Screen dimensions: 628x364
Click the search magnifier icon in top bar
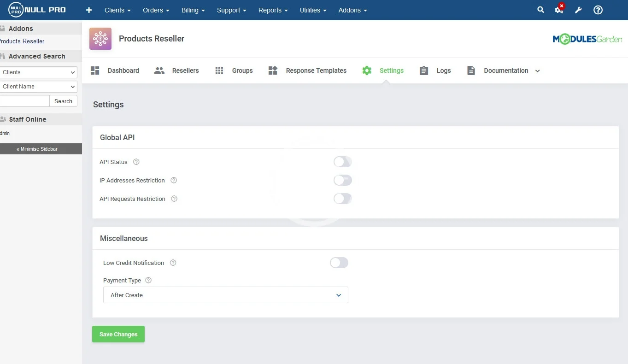coord(540,10)
